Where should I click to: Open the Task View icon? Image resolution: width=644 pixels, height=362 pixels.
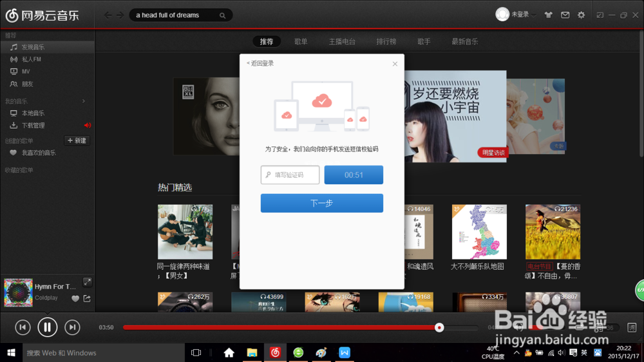tap(196, 352)
